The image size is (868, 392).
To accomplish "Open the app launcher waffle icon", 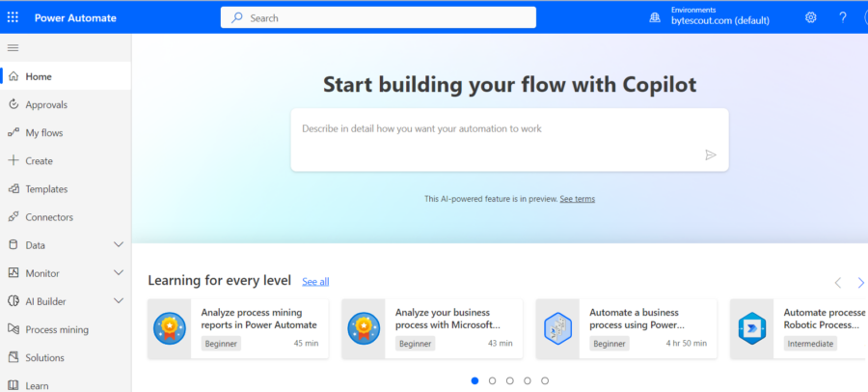I will (13, 17).
